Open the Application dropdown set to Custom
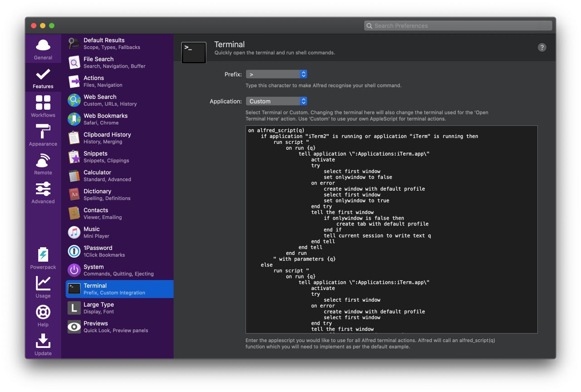 click(x=276, y=101)
